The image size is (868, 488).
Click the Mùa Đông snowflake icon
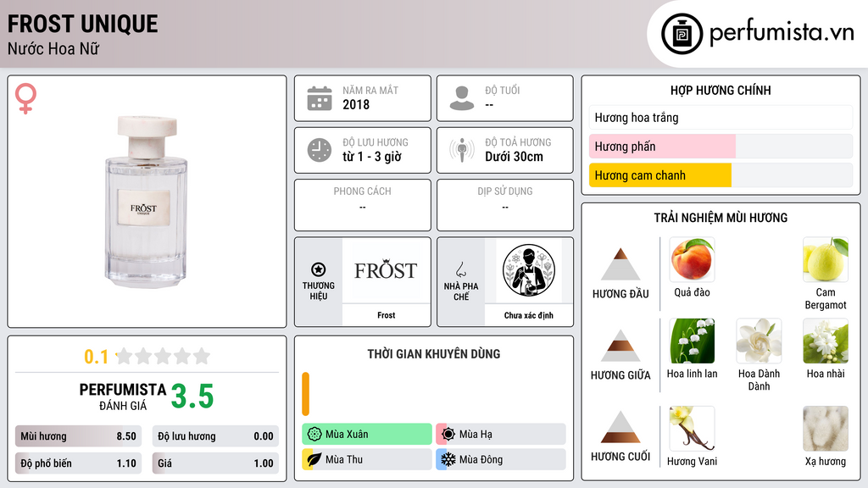point(448,459)
